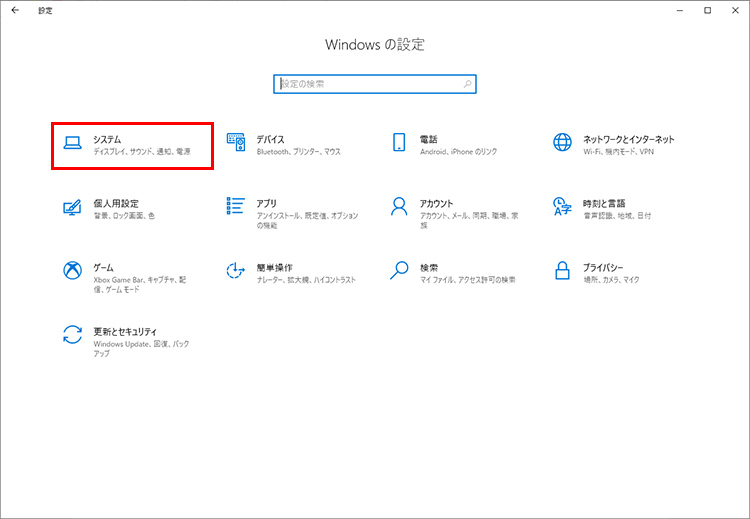750x519 pixels.
Task: Click the Gaming Xbox icon
Action: (x=72, y=271)
